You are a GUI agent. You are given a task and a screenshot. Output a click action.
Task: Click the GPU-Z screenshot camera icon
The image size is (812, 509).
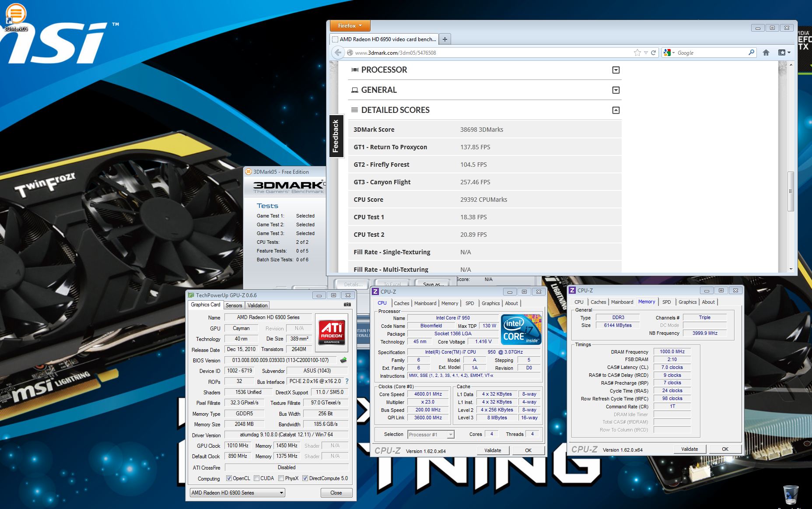click(347, 305)
